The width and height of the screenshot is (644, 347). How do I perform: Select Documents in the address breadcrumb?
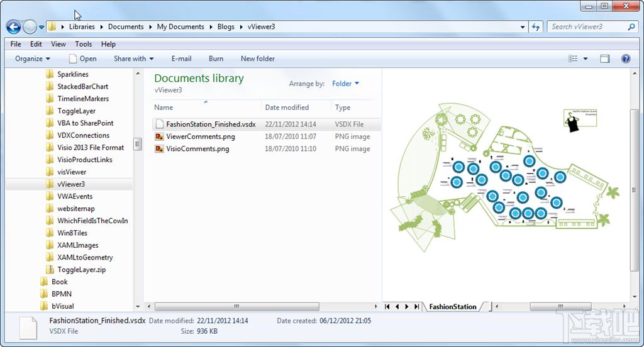(126, 26)
